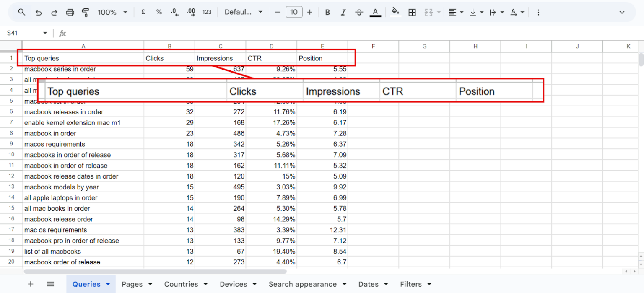644x293 pixels.
Task: Click the 'Clicks' header cell in row 1
Action: [x=169, y=58]
